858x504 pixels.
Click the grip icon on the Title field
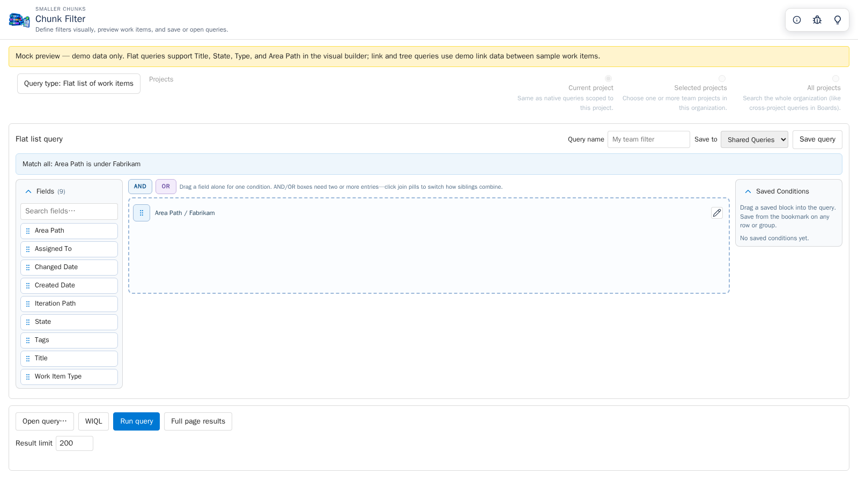point(28,359)
